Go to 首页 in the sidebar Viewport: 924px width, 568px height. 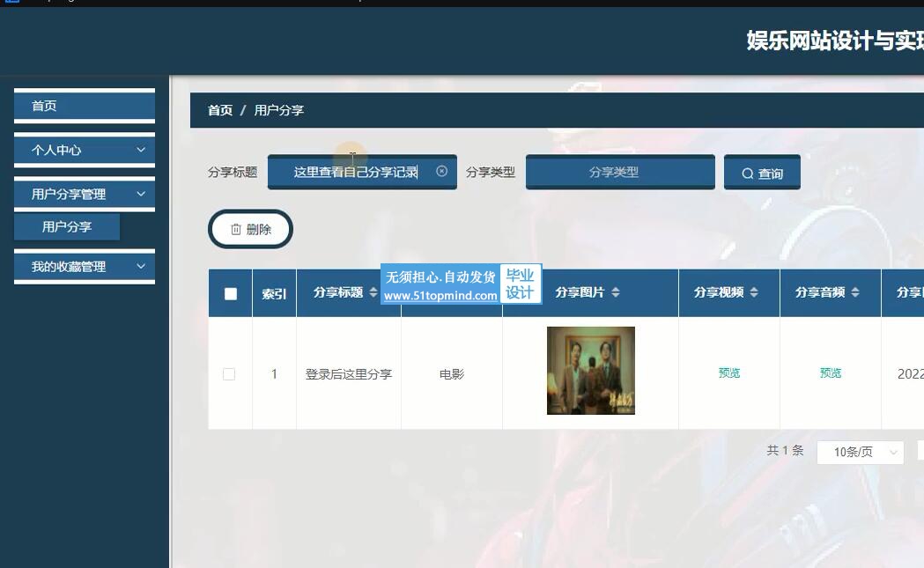pos(85,106)
